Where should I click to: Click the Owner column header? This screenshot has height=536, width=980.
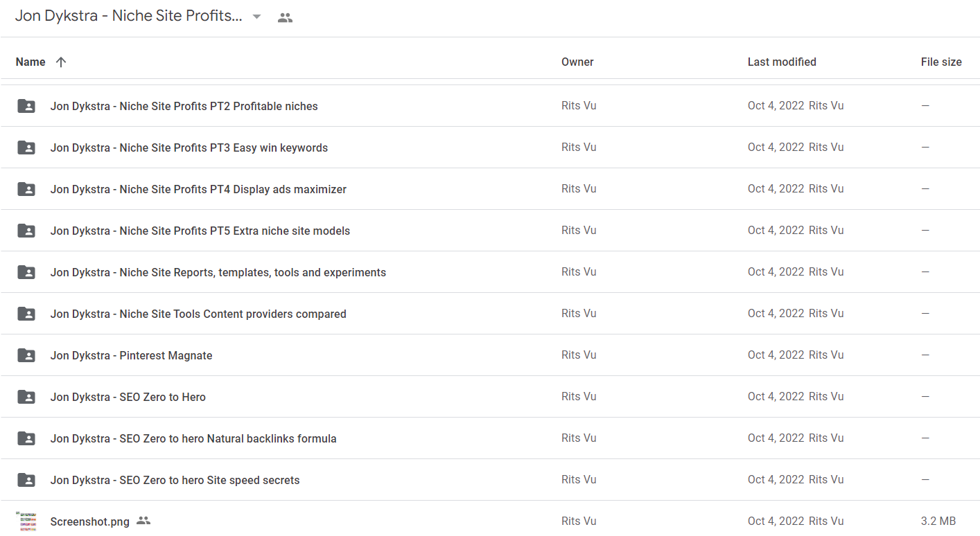pyautogui.click(x=577, y=62)
